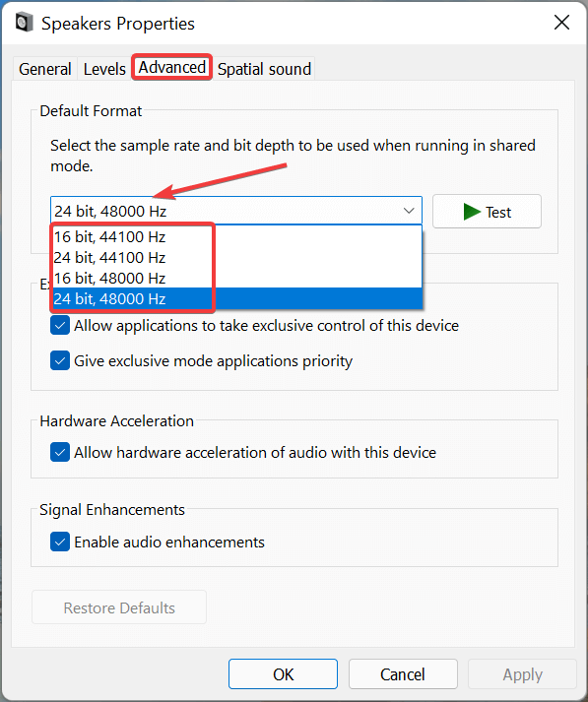Turn off Enable audio enhancements checkbox
Image resolution: width=588 pixels, height=702 pixels.
click(60, 542)
